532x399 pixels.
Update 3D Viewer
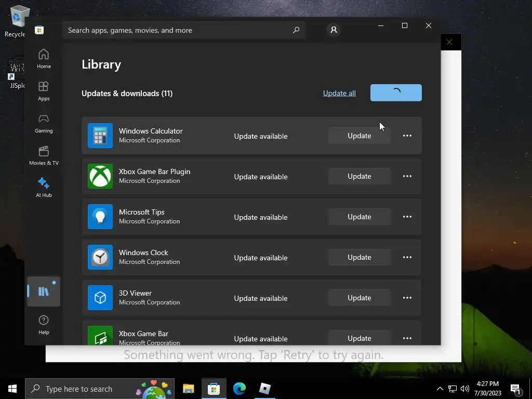pos(360,298)
